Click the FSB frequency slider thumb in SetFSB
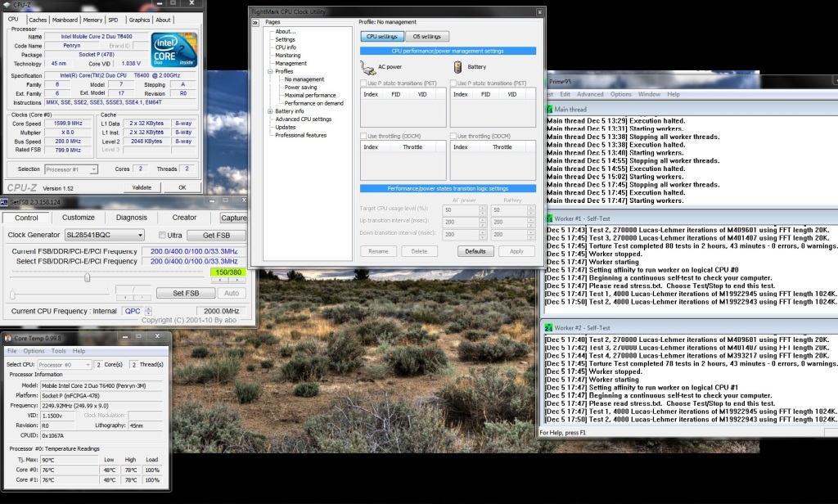 (x=87, y=277)
